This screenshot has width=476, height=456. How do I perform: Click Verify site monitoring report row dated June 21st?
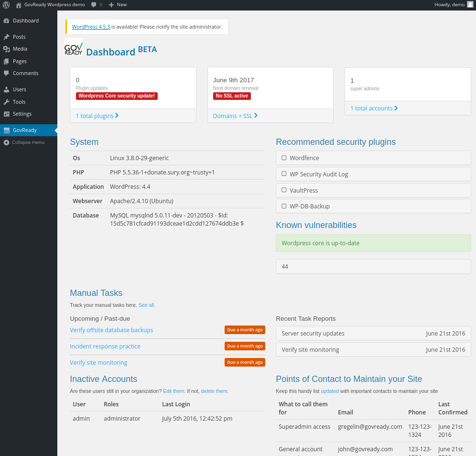pyautogui.click(x=373, y=349)
